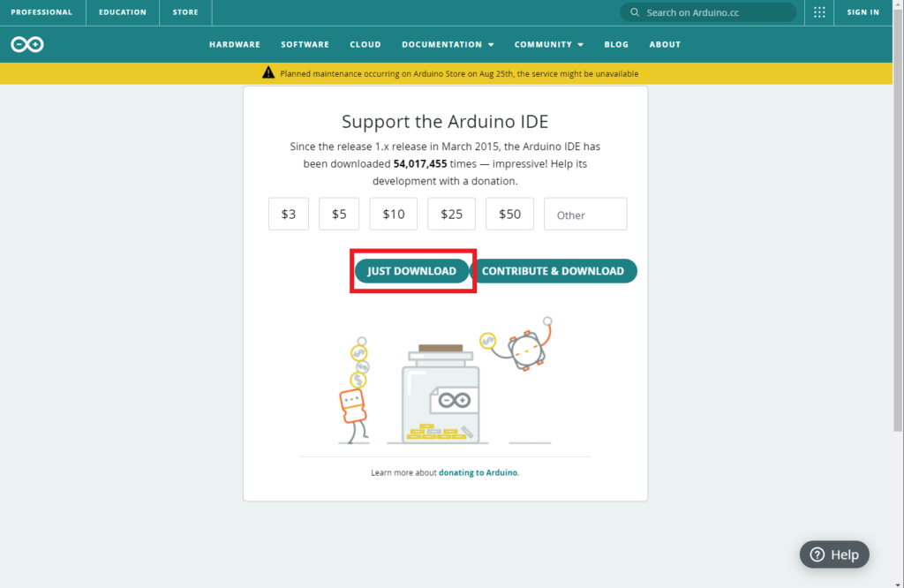Screen dimensions: 904x588
Task: Select the $3 donation amount
Action: 289,214
